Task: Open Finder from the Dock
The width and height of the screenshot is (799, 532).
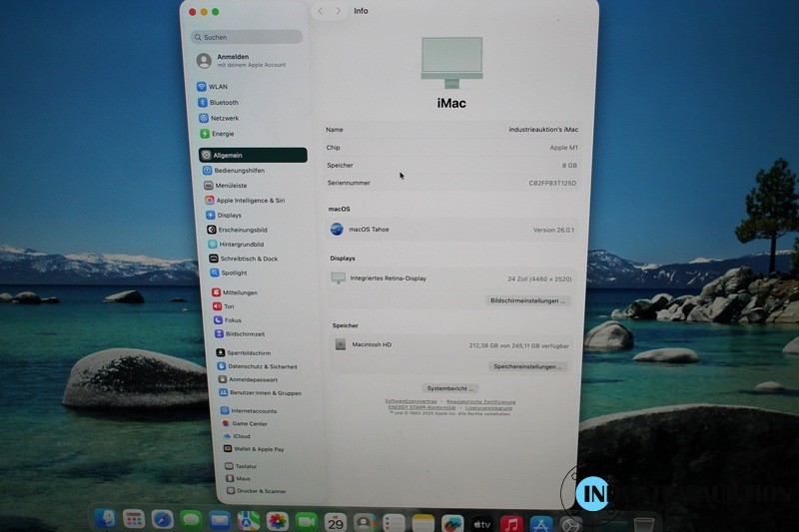Action: (x=106, y=519)
